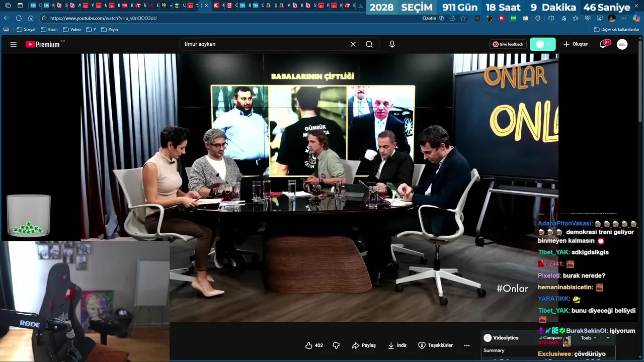Open the browser extensions puzzle icon

point(538,18)
